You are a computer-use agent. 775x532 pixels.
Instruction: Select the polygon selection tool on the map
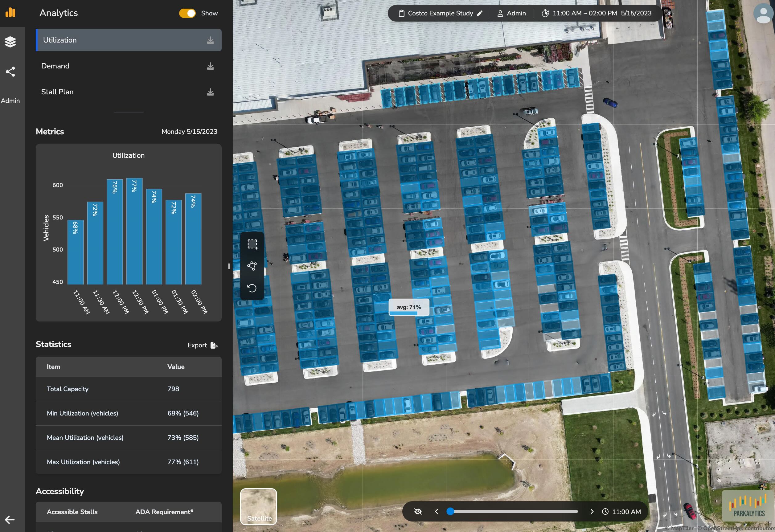pyautogui.click(x=252, y=266)
